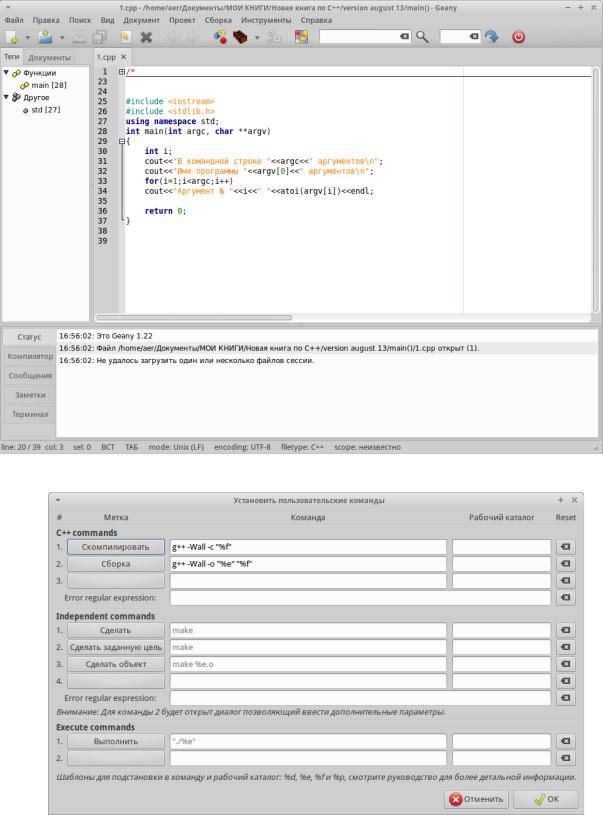
Task: Close the 1.cpp document tab
Action: tap(123, 57)
